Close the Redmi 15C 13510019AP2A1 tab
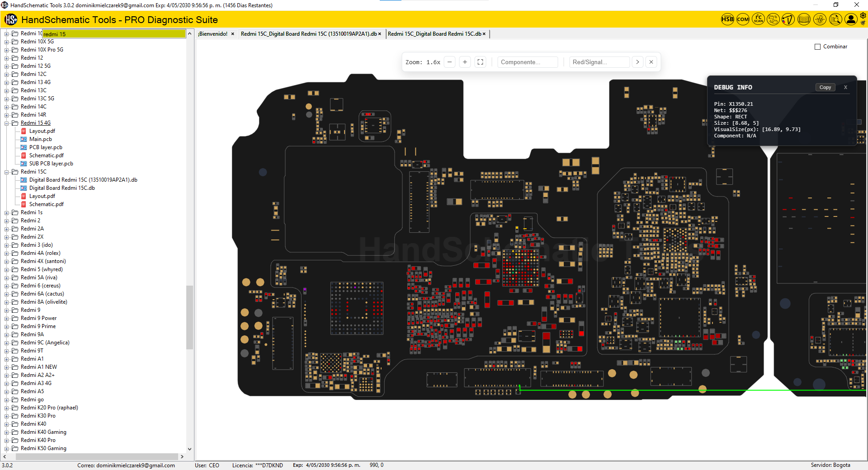Viewport: 868px width, 470px height. point(380,34)
